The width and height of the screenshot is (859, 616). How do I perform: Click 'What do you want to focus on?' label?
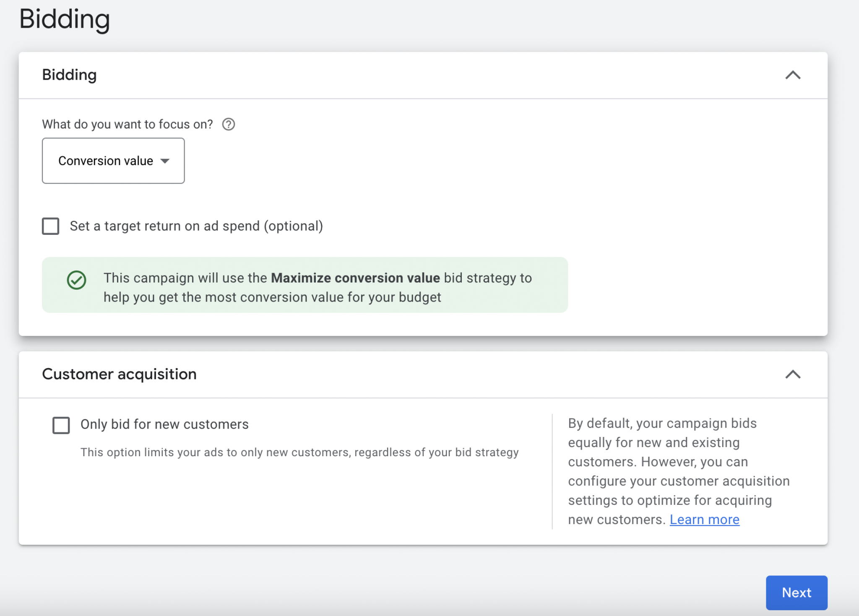128,124
